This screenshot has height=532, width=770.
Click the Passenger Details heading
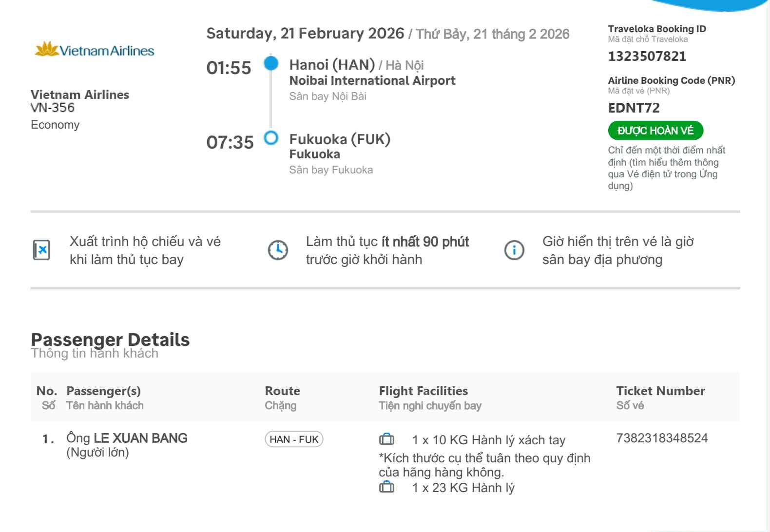[110, 340]
